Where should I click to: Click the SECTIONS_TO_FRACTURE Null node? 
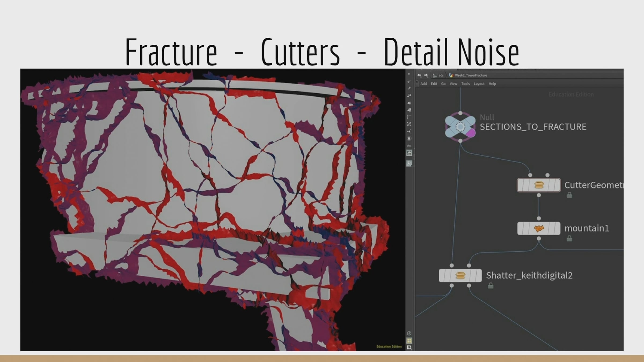coord(460,127)
